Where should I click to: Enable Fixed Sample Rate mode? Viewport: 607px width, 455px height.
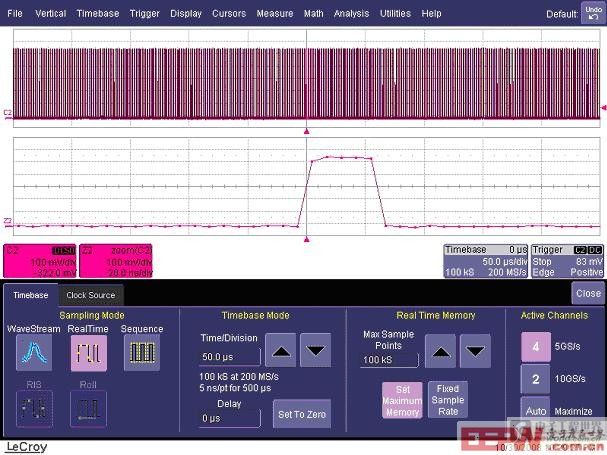pyautogui.click(x=447, y=399)
